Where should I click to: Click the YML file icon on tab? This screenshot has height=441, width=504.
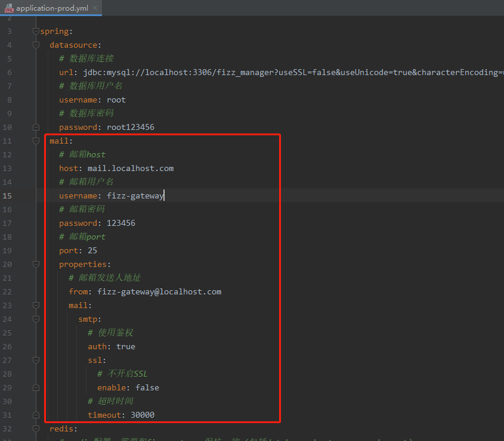coord(9,8)
